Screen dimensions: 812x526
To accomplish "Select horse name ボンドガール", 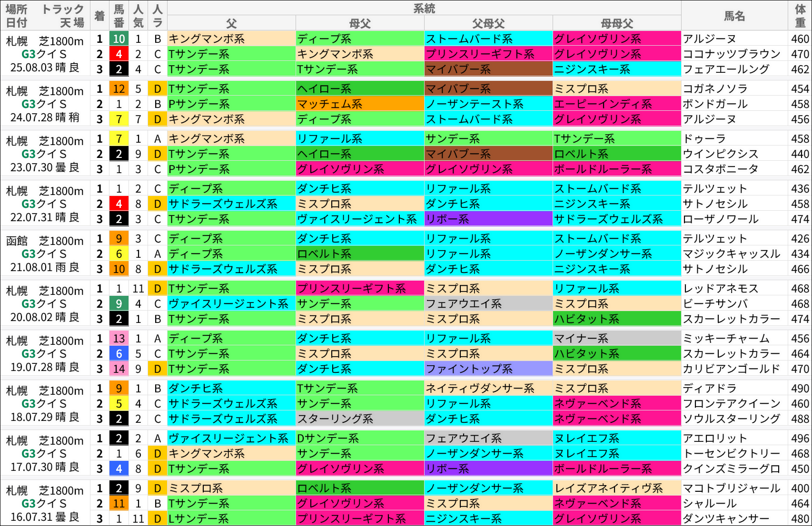I will pyautogui.click(x=715, y=104).
